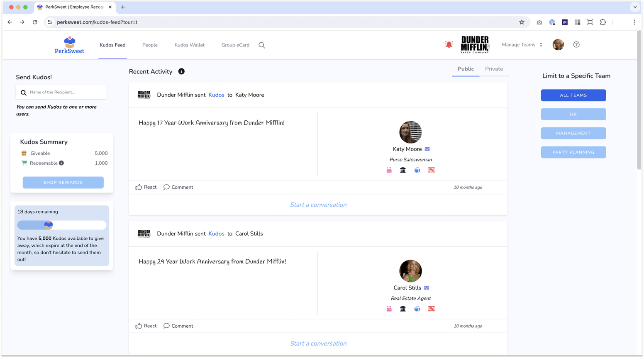Viewport: 644px width, 358px height.
Task: Filter the feed by the HR team
Action: (573, 114)
